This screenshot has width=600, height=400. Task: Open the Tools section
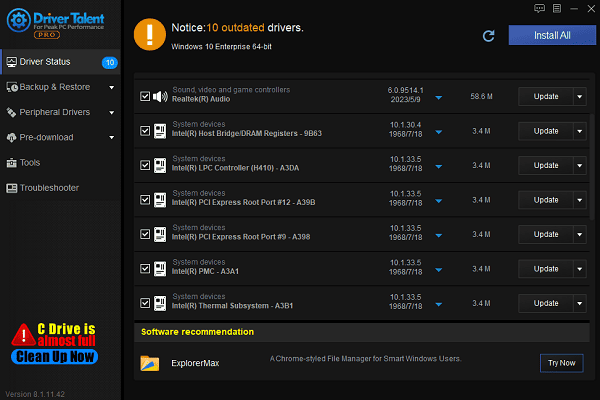tap(60, 163)
